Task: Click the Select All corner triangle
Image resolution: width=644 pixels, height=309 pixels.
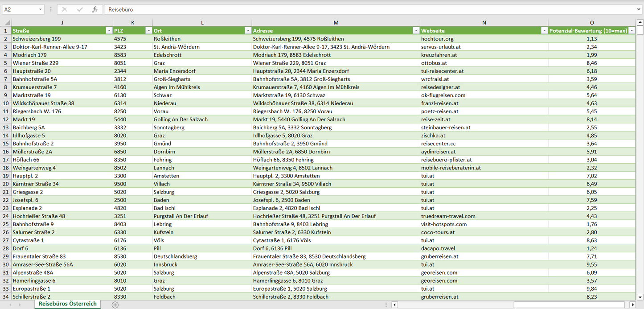Action: coord(7,23)
